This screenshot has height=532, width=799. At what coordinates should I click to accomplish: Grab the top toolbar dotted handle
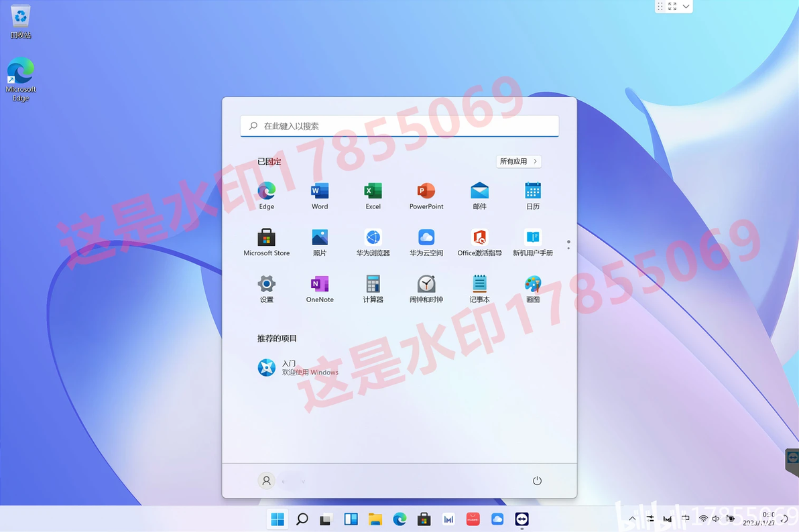[660, 7]
